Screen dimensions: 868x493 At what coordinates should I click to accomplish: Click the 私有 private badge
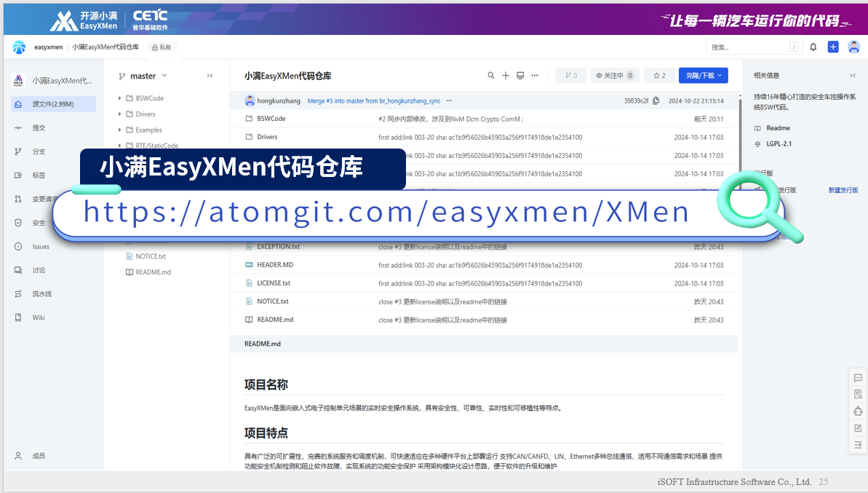[162, 47]
